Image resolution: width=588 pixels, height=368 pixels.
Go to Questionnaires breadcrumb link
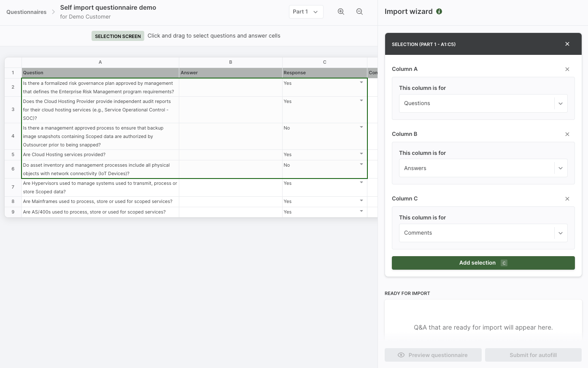click(x=27, y=12)
